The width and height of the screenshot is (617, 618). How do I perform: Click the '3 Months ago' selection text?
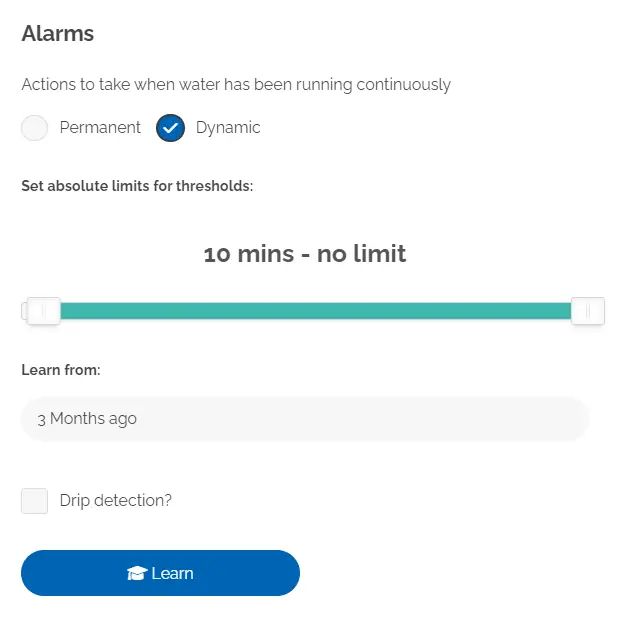(x=87, y=419)
